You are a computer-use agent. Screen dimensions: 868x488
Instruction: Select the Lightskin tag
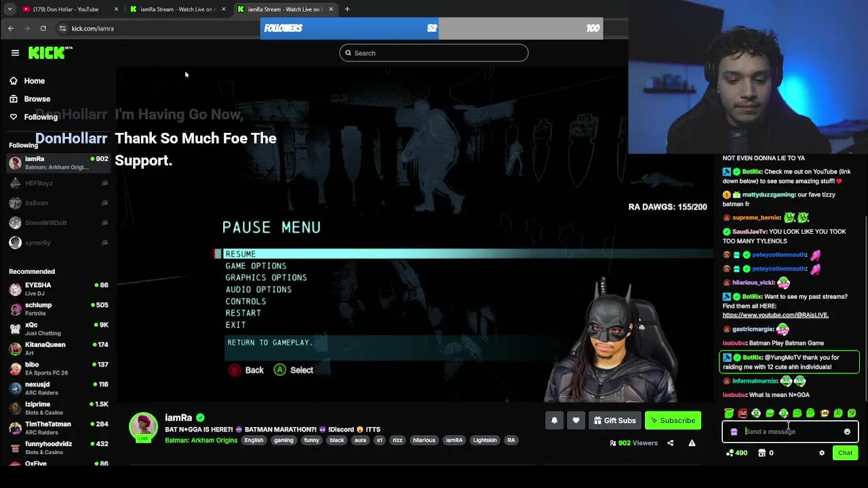point(485,440)
